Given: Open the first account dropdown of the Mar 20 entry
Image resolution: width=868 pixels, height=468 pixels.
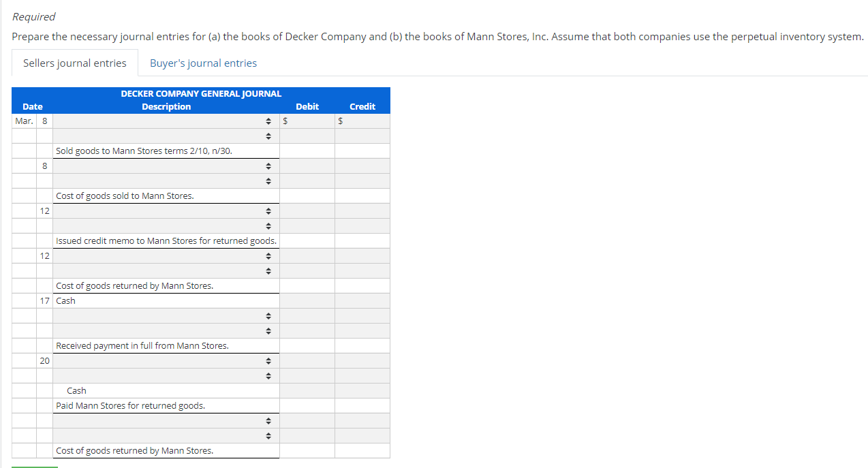Looking at the screenshot, I should point(268,360).
